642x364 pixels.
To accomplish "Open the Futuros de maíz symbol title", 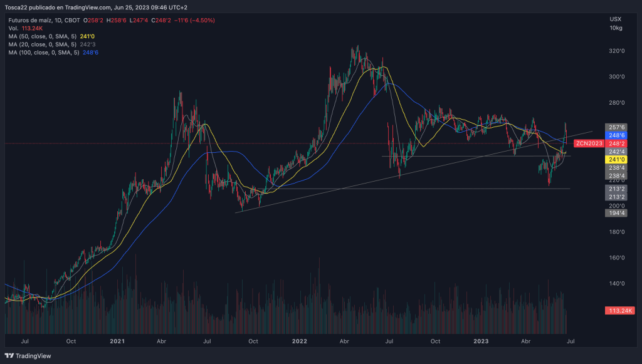I will [28, 20].
